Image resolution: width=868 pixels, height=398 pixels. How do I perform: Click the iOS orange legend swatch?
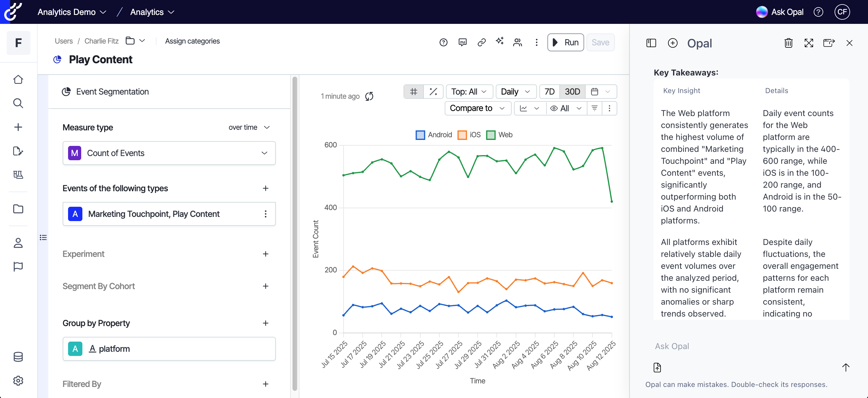[x=462, y=135]
